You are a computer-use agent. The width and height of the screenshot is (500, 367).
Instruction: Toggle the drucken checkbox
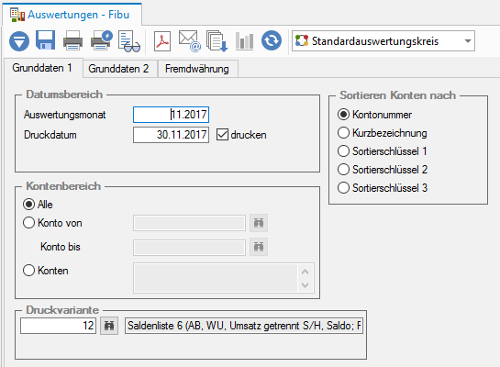222,135
